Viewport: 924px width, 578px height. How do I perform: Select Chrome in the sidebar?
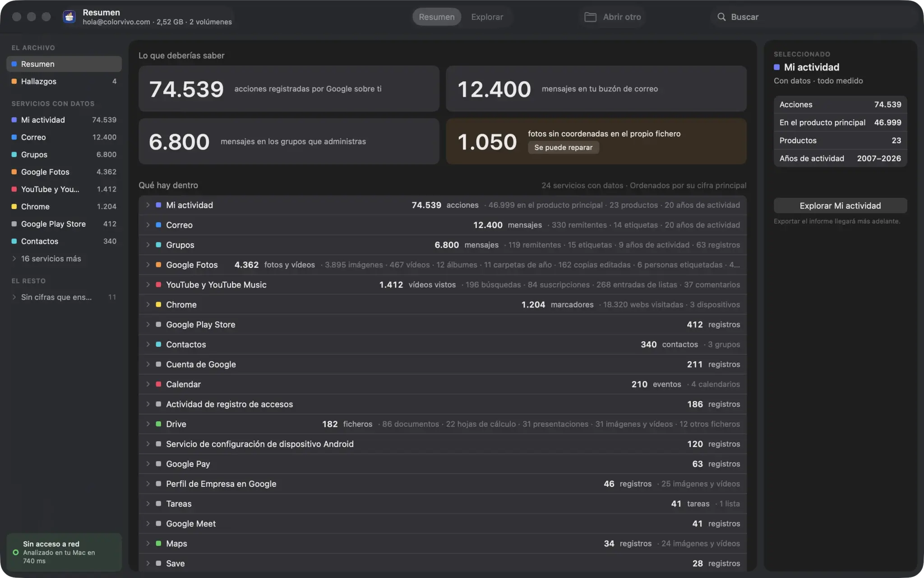coord(64,206)
